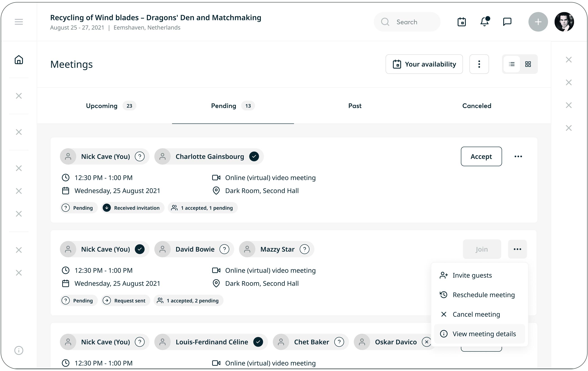Open the user profile avatar

[564, 22]
